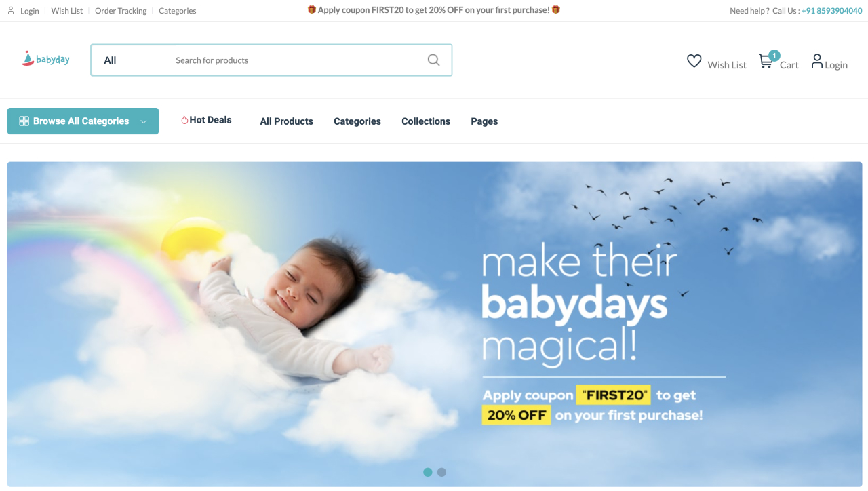The image size is (868, 491).
Task: Open the Pages menu item
Action: 484,121
